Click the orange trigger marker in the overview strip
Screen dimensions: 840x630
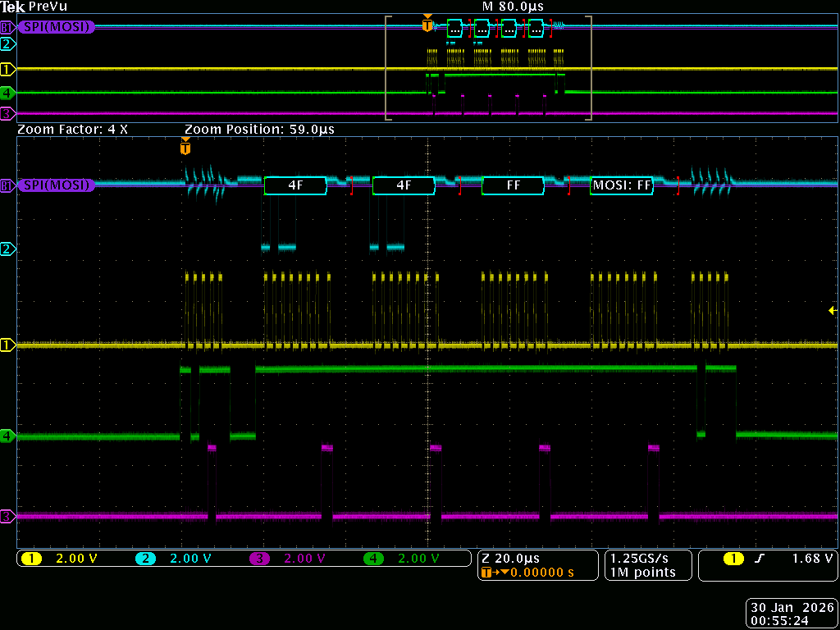427,25
